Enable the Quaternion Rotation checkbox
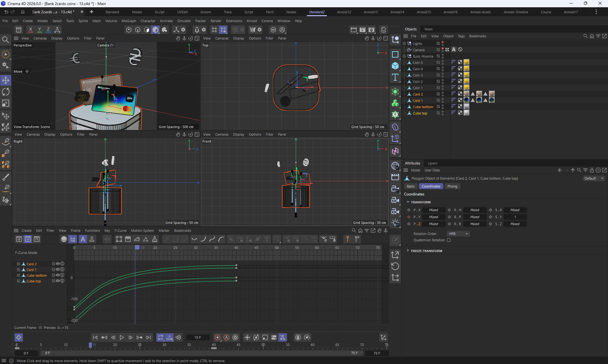 pyautogui.click(x=449, y=240)
